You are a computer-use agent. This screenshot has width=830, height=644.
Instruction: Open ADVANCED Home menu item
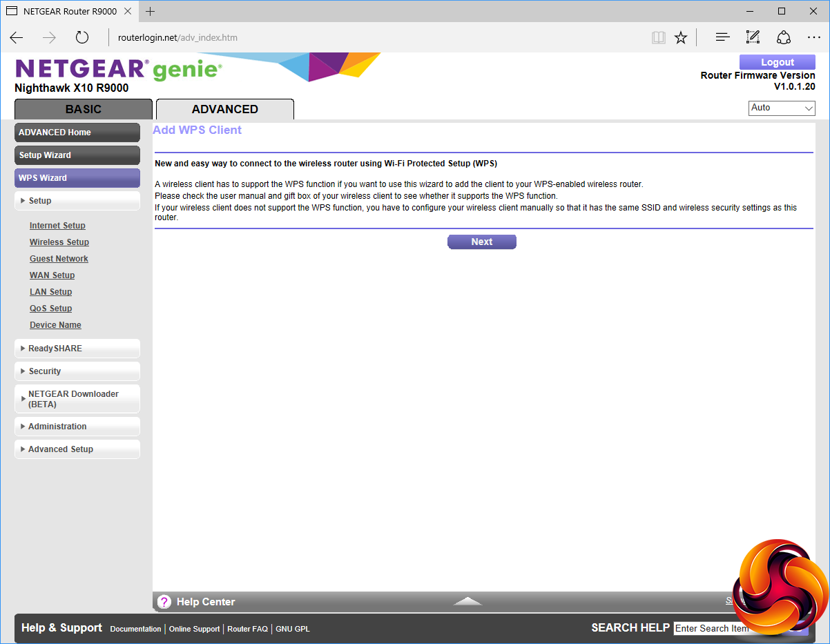77,133
